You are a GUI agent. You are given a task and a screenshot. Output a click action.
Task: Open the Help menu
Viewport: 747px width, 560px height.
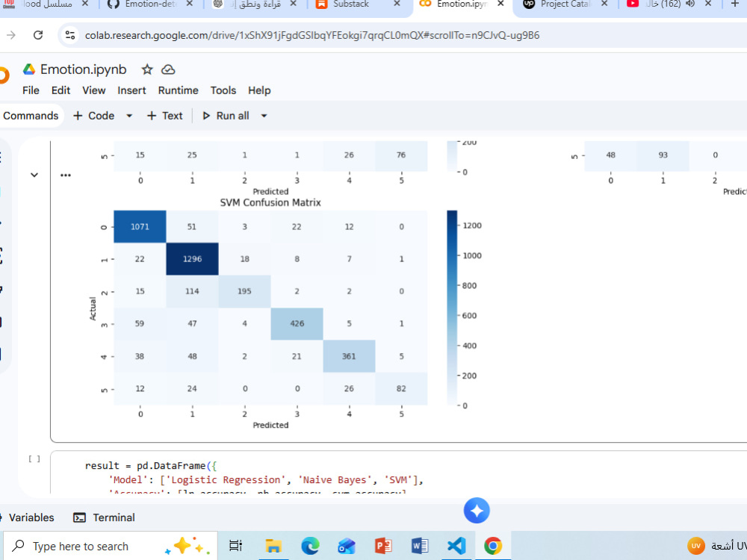pos(259,90)
